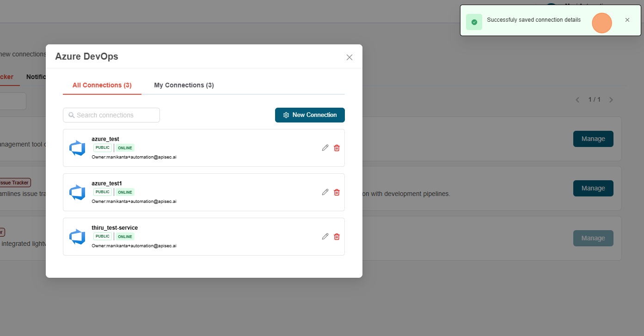This screenshot has height=336, width=644.
Task: Click the thiru_test-service Azure DevOps logo
Action: pyautogui.click(x=77, y=237)
